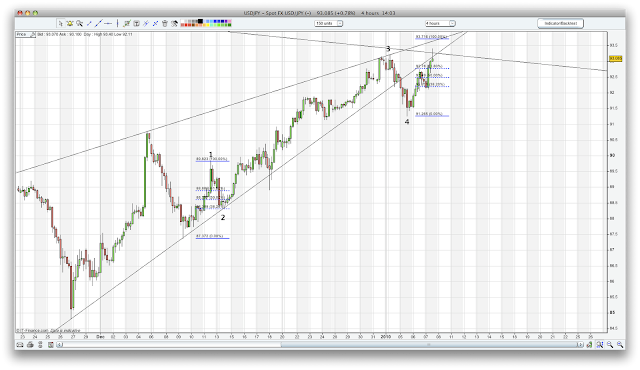Click the horizontal scrollbar thumb
640x370 pixels.
click(429, 345)
